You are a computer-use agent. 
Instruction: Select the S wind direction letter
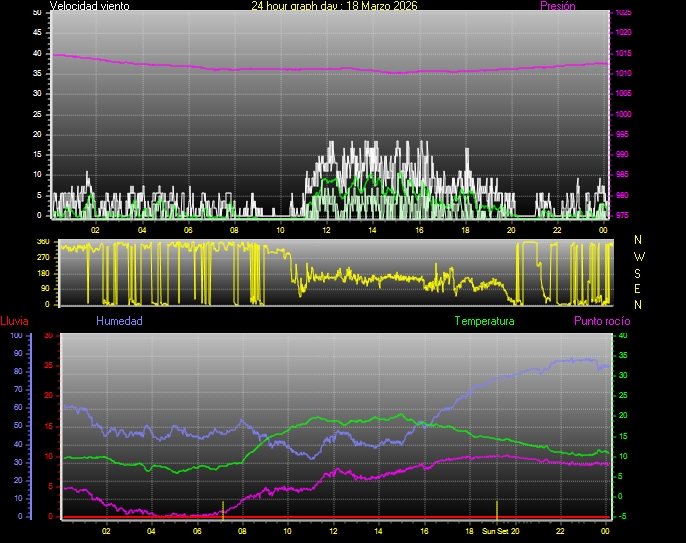639,272
